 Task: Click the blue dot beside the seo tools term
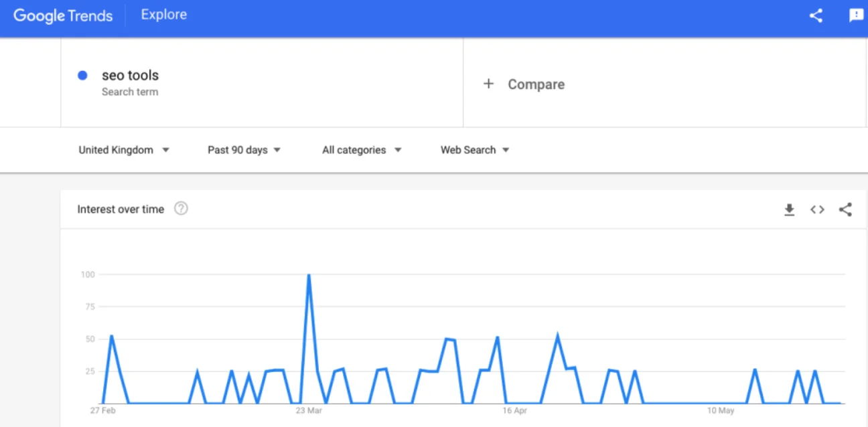pos(82,75)
